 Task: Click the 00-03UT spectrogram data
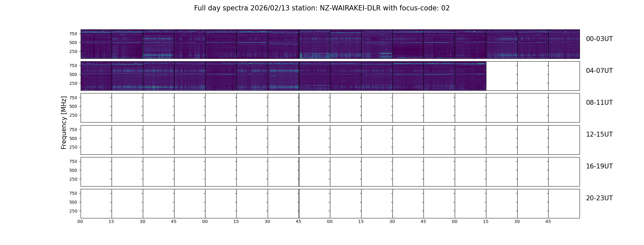[330, 44]
